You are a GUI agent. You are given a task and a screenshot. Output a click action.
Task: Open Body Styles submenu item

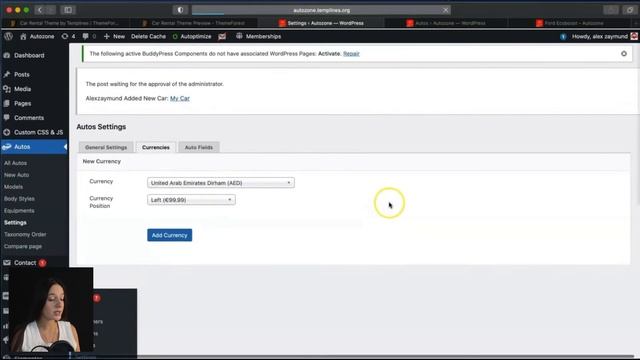19,199
